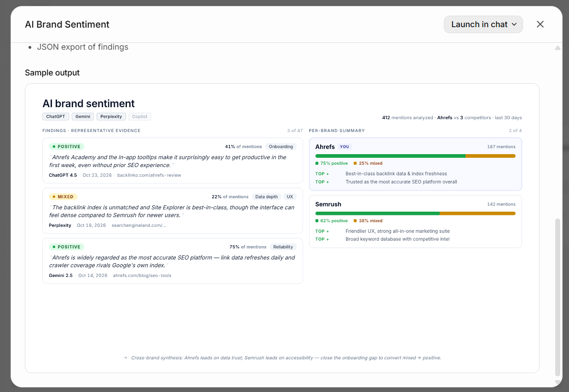Click the Ahrefs brand name

(x=325, y=147)
